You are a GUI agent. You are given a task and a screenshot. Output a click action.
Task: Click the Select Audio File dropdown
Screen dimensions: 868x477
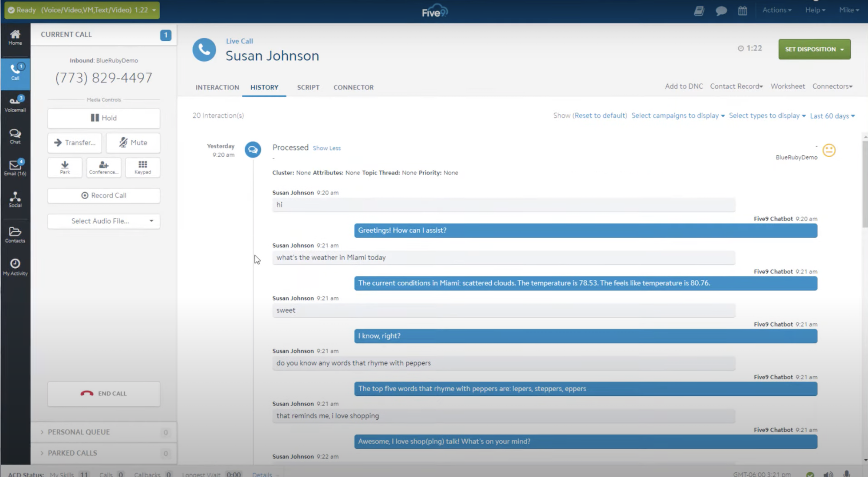(103, 220)
